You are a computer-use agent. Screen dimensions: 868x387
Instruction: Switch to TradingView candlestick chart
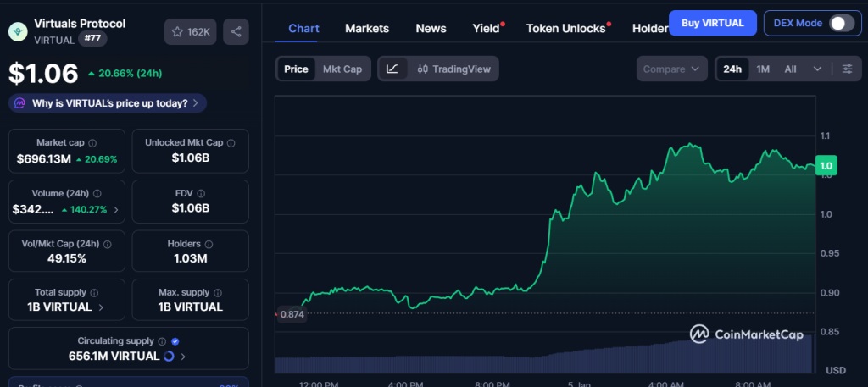coord(453,69)
